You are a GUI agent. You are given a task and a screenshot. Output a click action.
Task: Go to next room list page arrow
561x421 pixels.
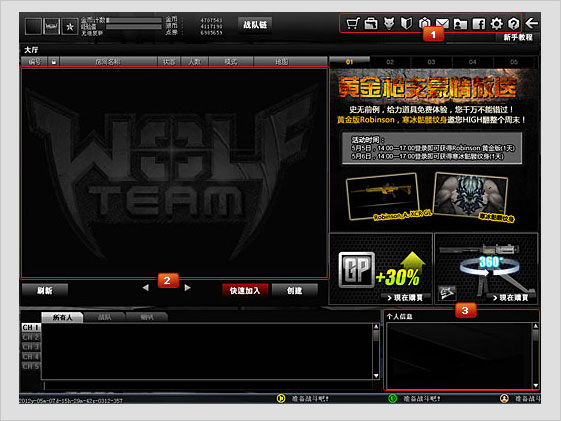coord(187,288)
